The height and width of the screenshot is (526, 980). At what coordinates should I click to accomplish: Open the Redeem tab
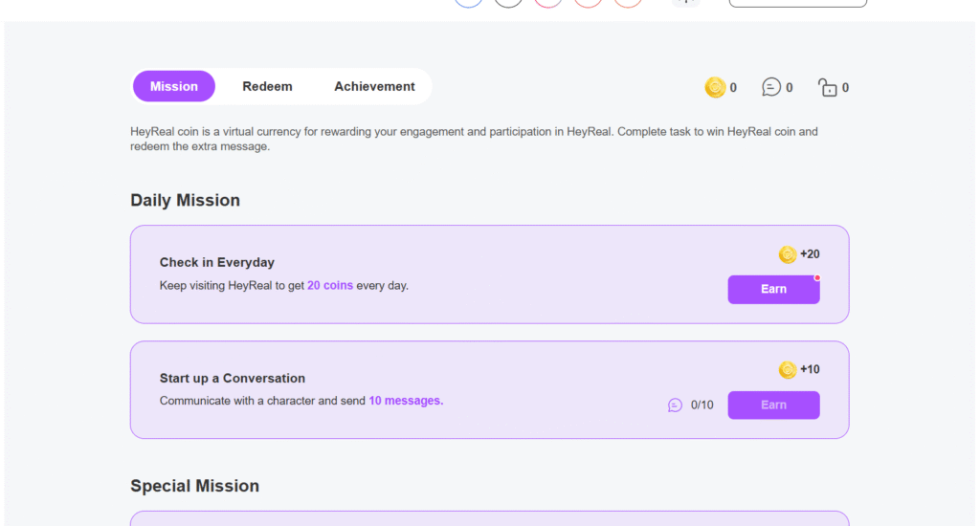(x=268, y=86)
